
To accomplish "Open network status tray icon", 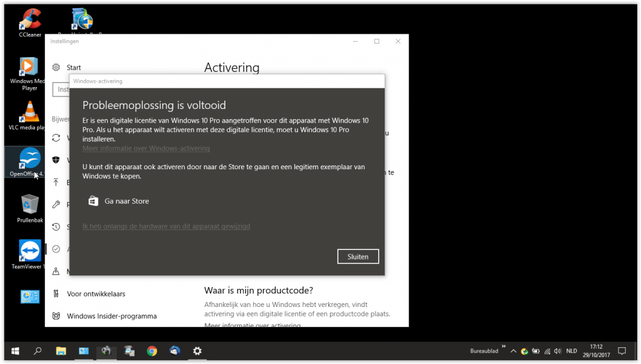I will click(x=547, y=351).
